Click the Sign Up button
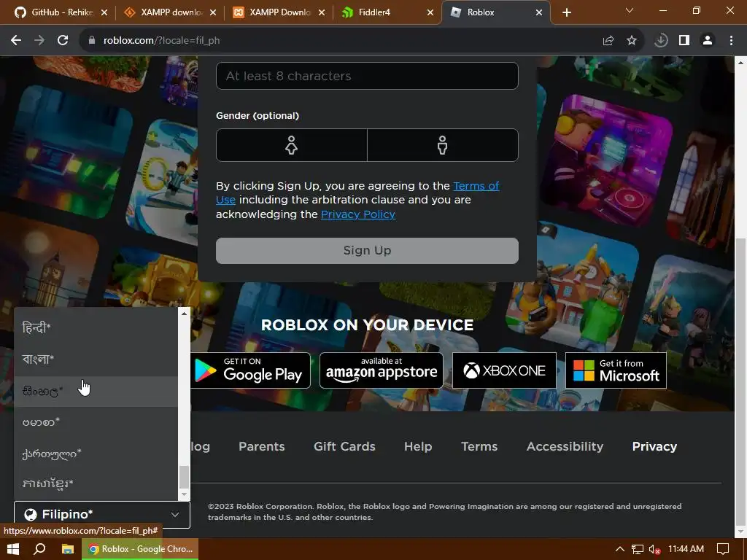Image resolution: width=747 pixels, height=560 pixels. 368,251
